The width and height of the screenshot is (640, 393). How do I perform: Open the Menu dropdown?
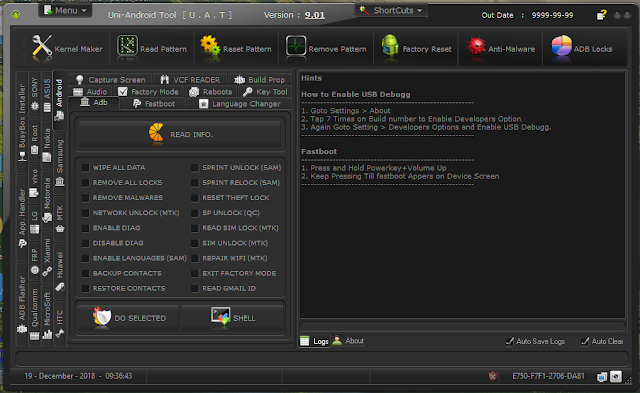click(x=65, y=11)
